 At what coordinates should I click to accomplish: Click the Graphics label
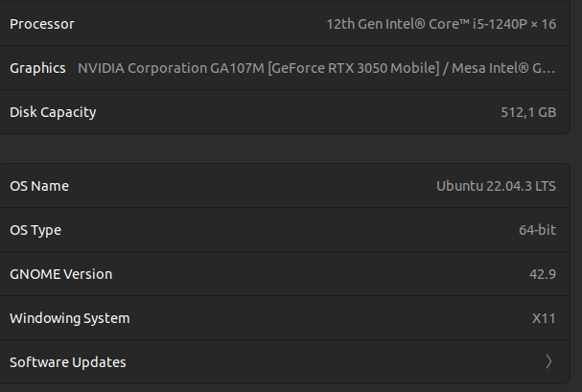pos(37,68)
